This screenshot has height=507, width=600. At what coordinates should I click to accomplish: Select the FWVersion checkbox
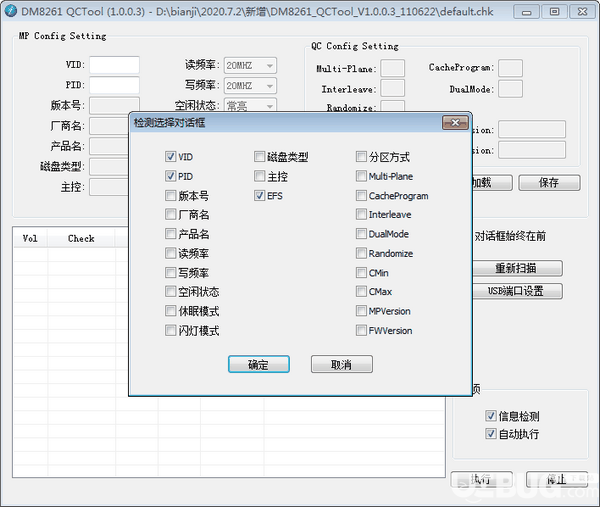(x=361, y=330)
